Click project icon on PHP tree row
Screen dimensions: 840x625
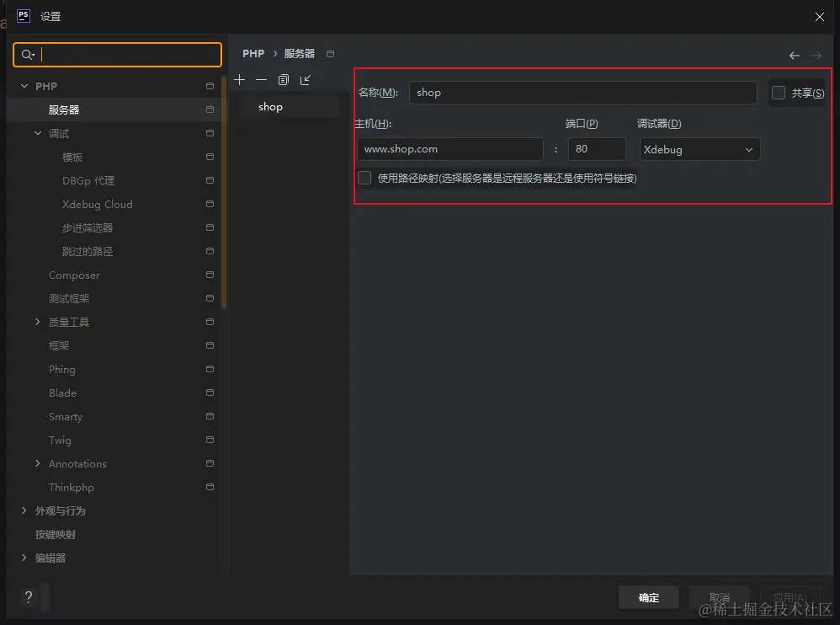(210, 86)
